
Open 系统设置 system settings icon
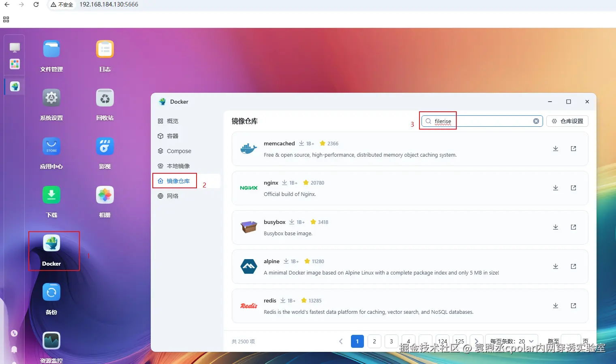(51, 98)
